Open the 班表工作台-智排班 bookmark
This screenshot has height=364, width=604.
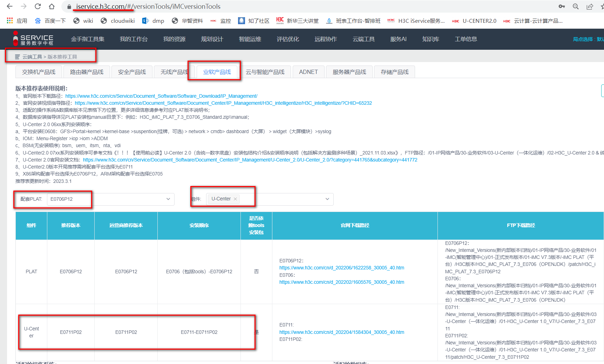pyautogui.click(x=353, y=21)
